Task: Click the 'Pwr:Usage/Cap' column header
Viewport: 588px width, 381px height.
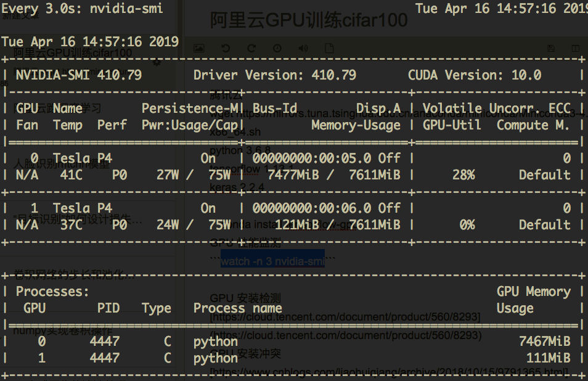Action: coord(189,125)
